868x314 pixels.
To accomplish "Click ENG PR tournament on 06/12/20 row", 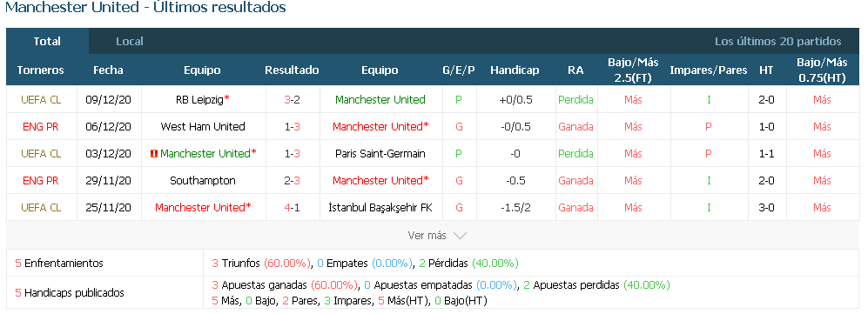I will (x=41, y=127).
